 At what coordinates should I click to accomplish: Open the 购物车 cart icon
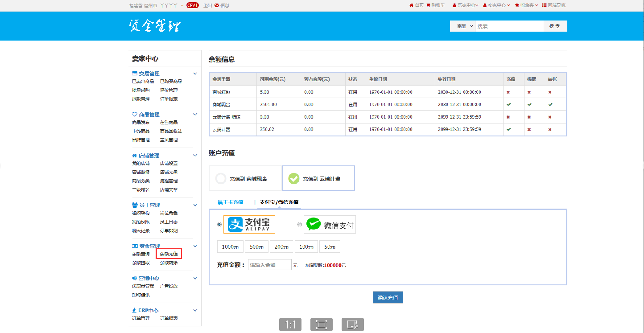(x=428, y=5)
